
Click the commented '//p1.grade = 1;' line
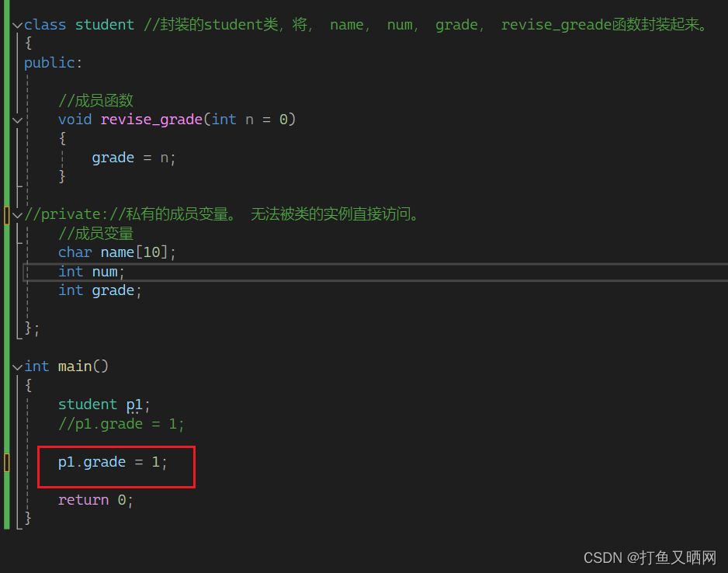[121, 423]
